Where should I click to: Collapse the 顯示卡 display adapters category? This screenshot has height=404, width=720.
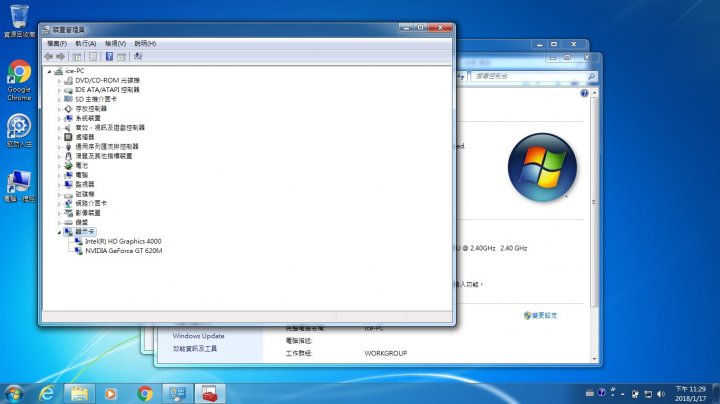pos(59,232)
